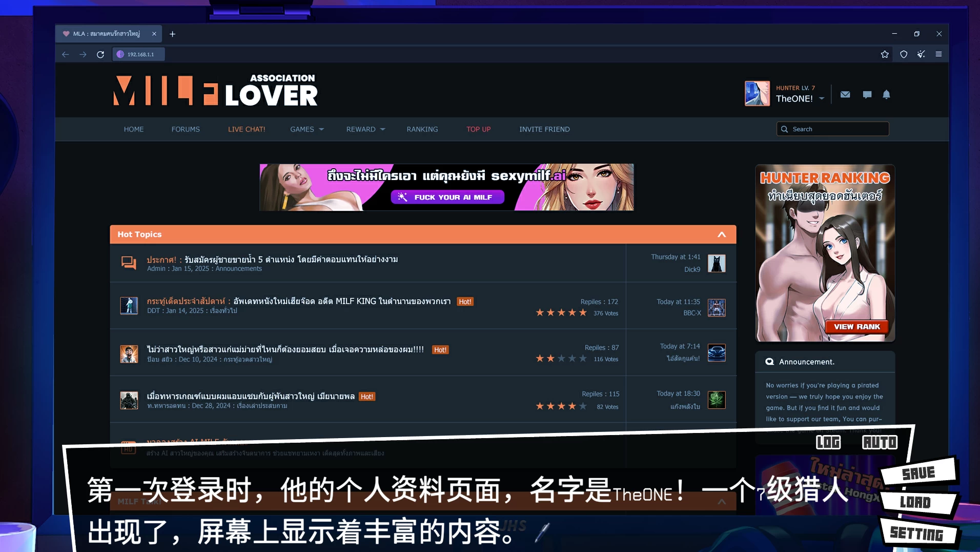The width and height of the screenshot is (980, 552).
Task: Refresh the page with the reload icon
Action: (100, 54)
